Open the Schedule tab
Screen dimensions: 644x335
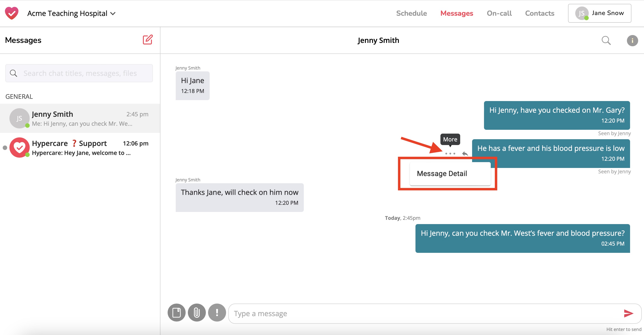coord(411,13)
